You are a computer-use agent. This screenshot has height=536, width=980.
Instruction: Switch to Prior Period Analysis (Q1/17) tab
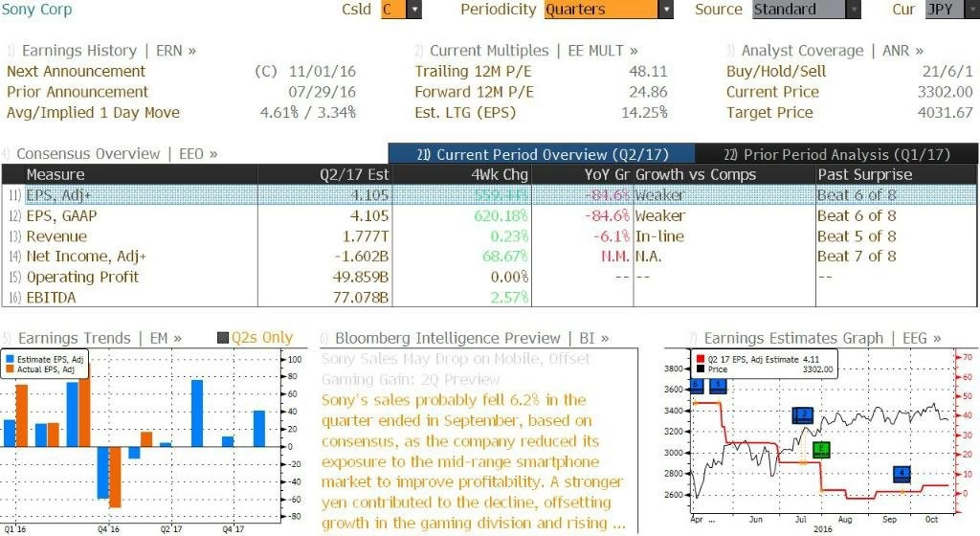(836, 154)
